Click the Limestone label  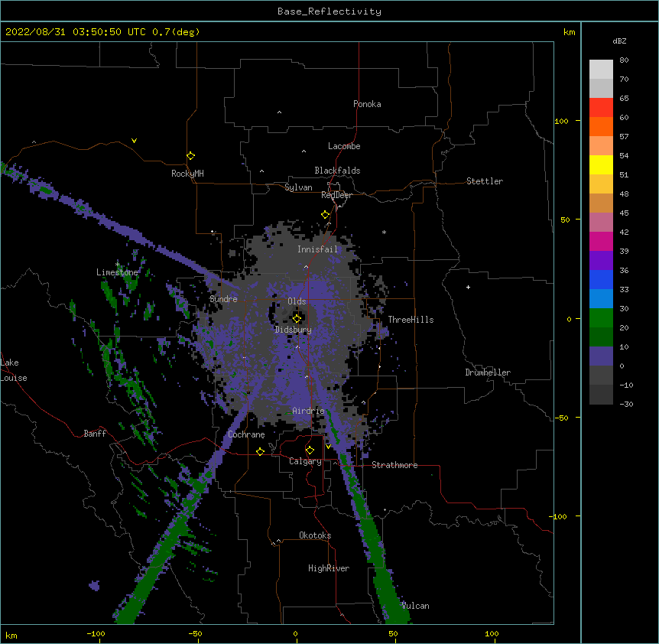tap(117, 272)
